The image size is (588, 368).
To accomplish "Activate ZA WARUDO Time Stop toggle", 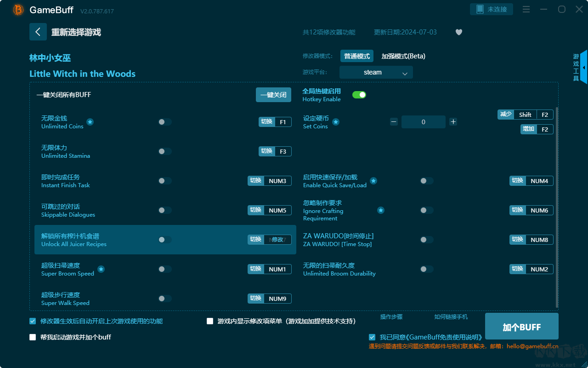I will (x=427, y=240).
